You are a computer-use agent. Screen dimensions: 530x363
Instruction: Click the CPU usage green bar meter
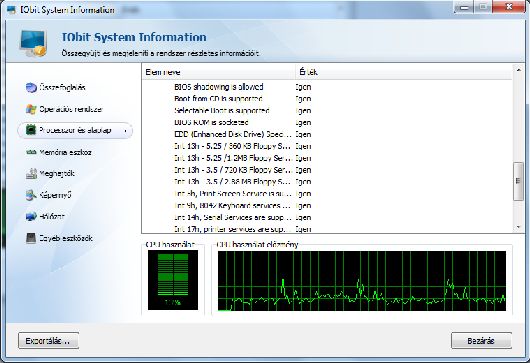coord(173,280)
